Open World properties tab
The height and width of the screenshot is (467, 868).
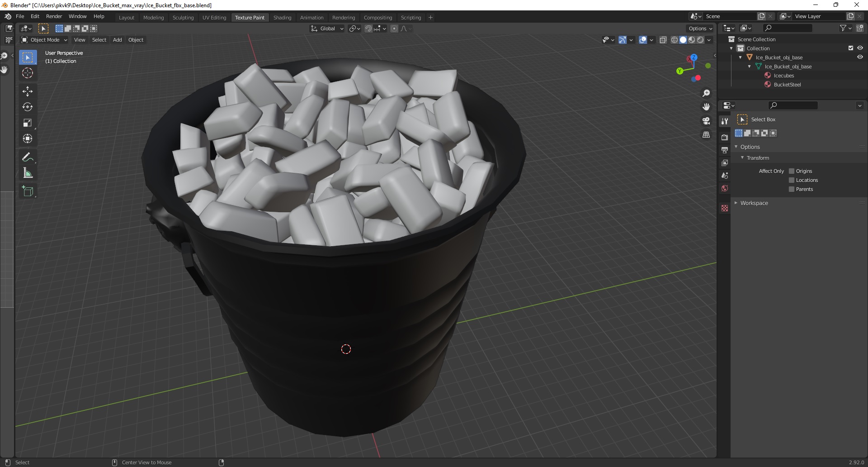[x=725, y=188]
